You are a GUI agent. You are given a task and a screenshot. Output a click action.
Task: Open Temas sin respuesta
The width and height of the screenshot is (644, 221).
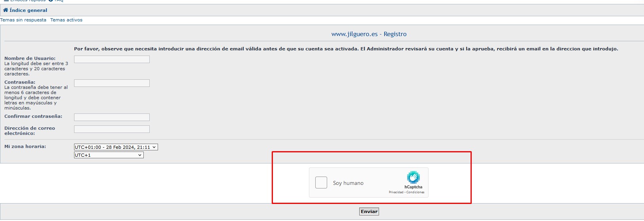(x=23, y=20)
